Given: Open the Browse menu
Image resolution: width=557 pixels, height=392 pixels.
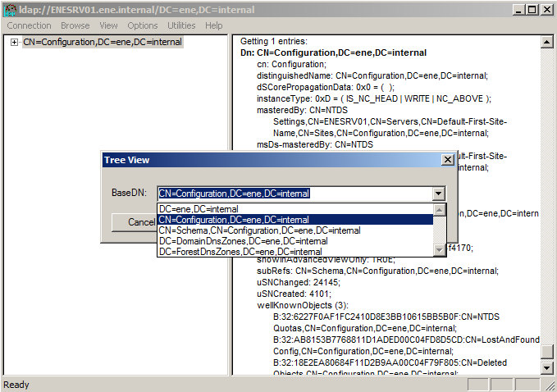Looking at the screenshot, I should click(x=75, y=25).
